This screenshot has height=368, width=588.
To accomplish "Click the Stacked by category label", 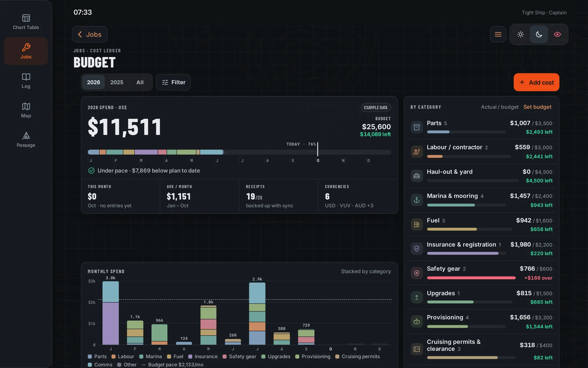I will coord(366,271).
